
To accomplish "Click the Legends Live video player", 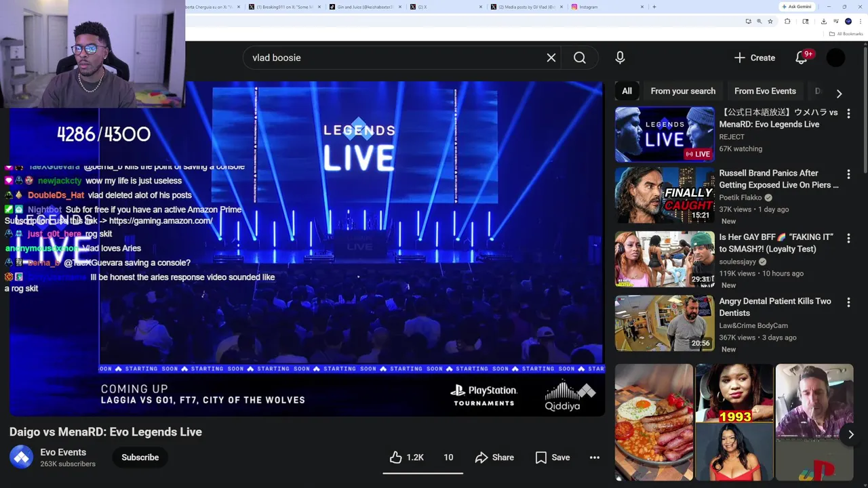I will (x=307, y=249).
